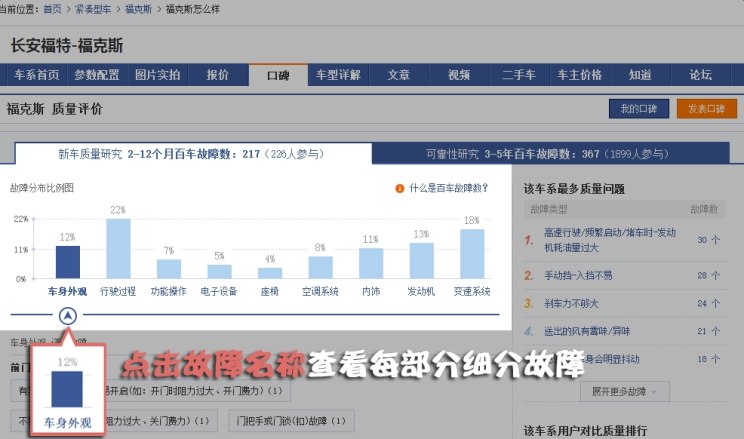744x439 pixels.
Task: Switch to 可靠性研究 3-5年 tab
Action: point(550,153)
